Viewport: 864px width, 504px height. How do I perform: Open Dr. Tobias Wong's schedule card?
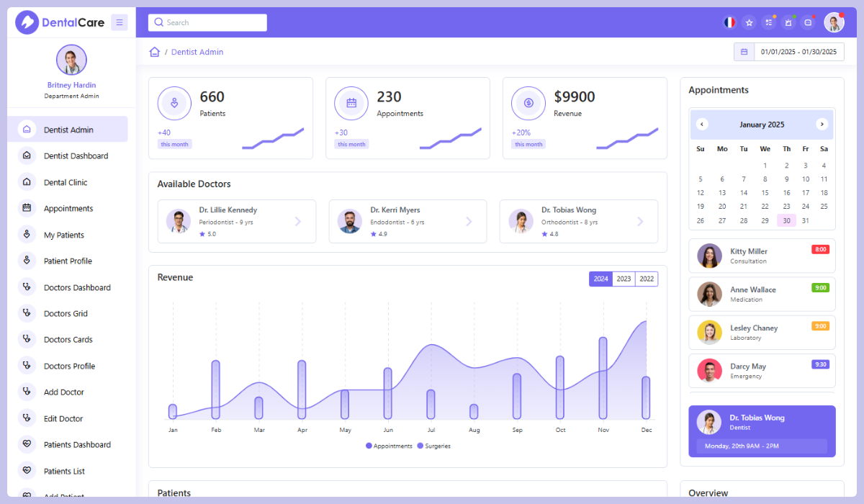(x=761, y=431)
